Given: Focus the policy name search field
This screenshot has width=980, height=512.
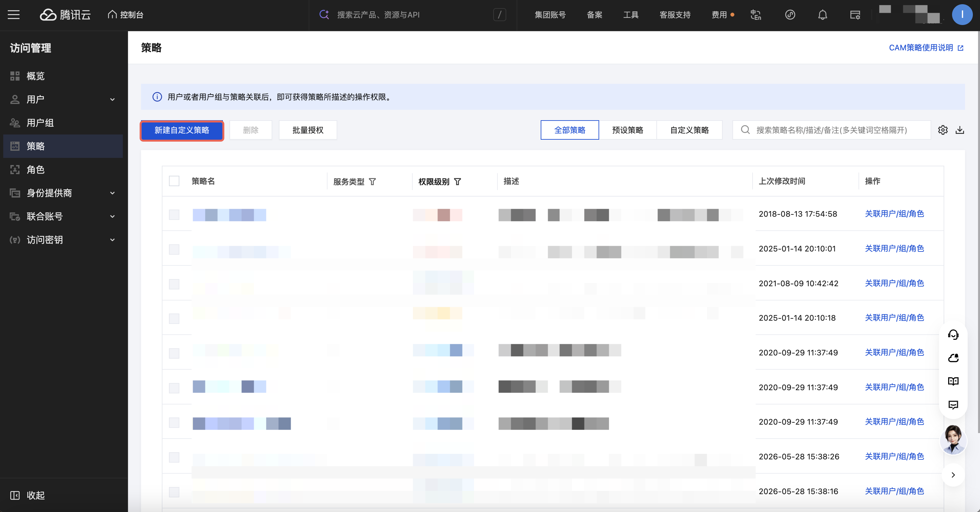Looking at the screenshot, I should click(x=831, y=130).
